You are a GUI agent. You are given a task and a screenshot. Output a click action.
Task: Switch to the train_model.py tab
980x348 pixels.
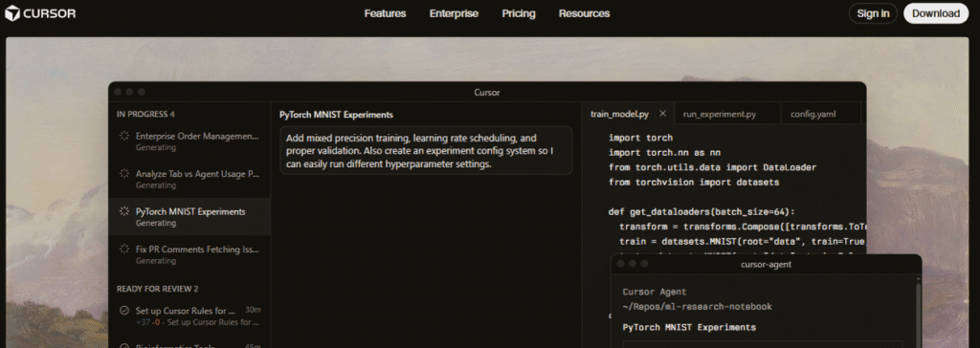click(619, 115)
